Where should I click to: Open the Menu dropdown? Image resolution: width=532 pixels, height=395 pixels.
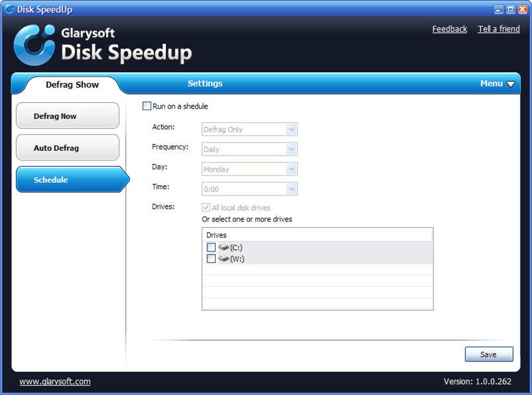point(498,83)
